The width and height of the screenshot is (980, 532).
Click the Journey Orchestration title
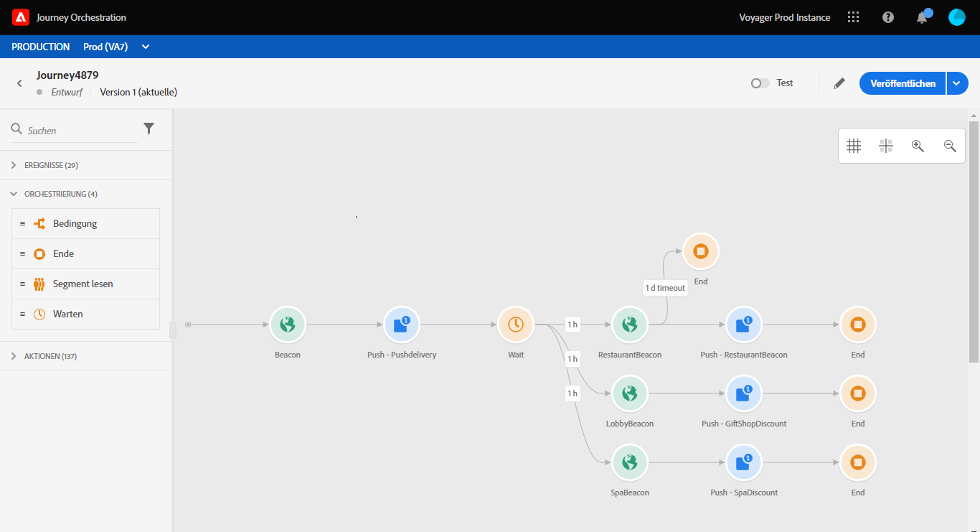[x=81, y=17]
